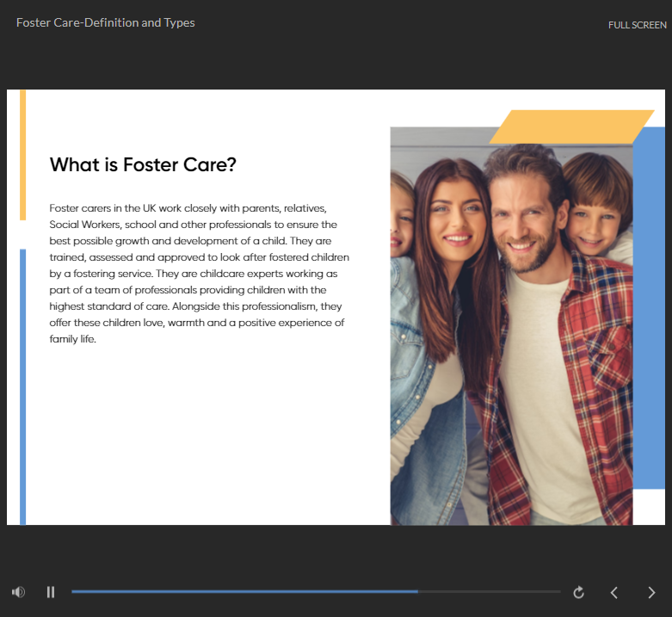Click the blue vertical accent bar
The height and width of the screenshot is (617, 672).
pyautogui.click(x=23, y=387)
